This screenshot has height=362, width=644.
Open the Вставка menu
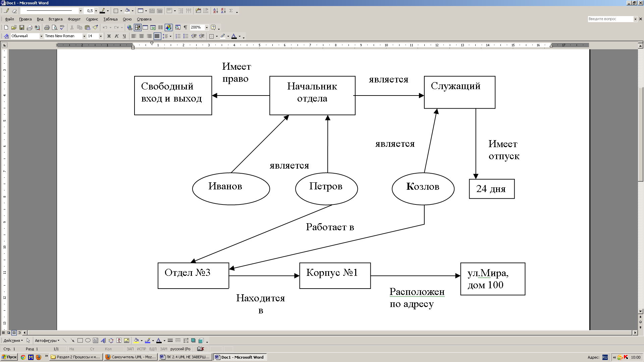(55, 19)
